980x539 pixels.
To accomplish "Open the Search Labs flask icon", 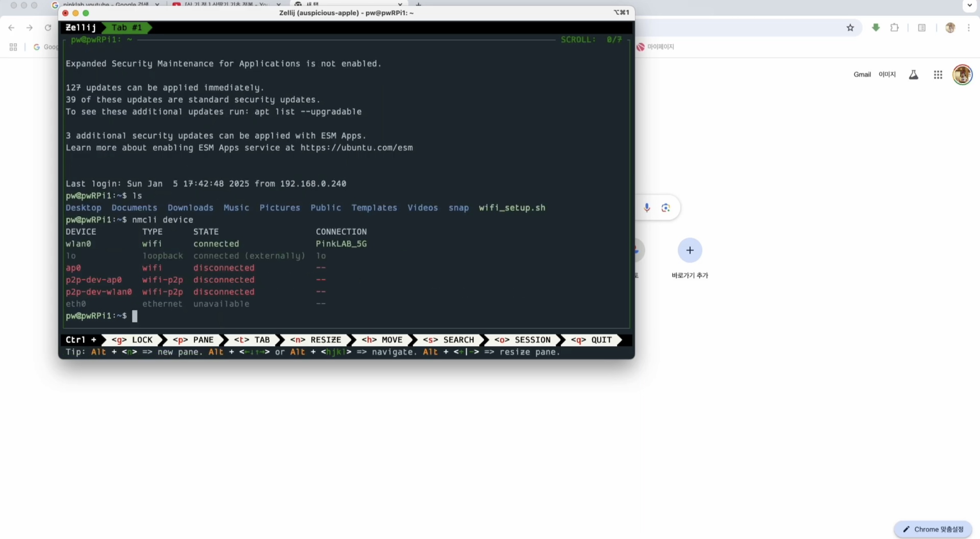I will (914, 75).
